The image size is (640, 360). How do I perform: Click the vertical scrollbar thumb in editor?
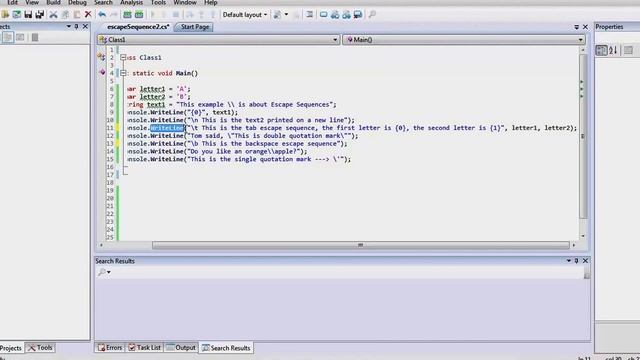(x=583, y=136)
